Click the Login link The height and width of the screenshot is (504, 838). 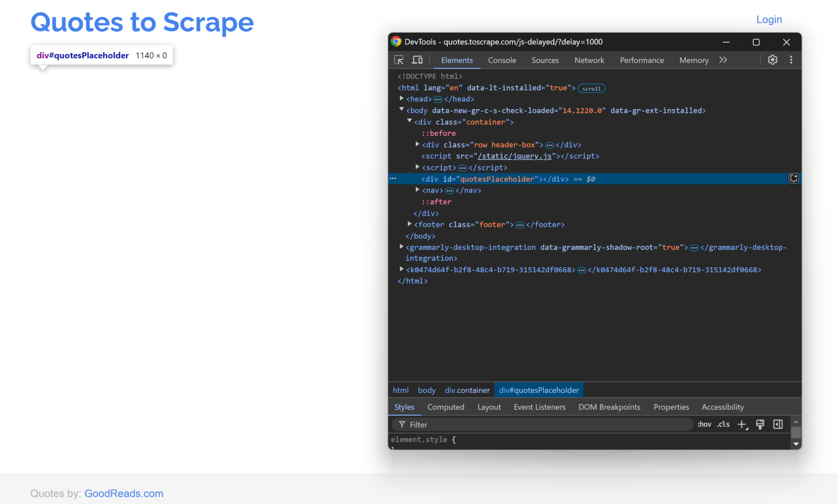coord(769,19)
